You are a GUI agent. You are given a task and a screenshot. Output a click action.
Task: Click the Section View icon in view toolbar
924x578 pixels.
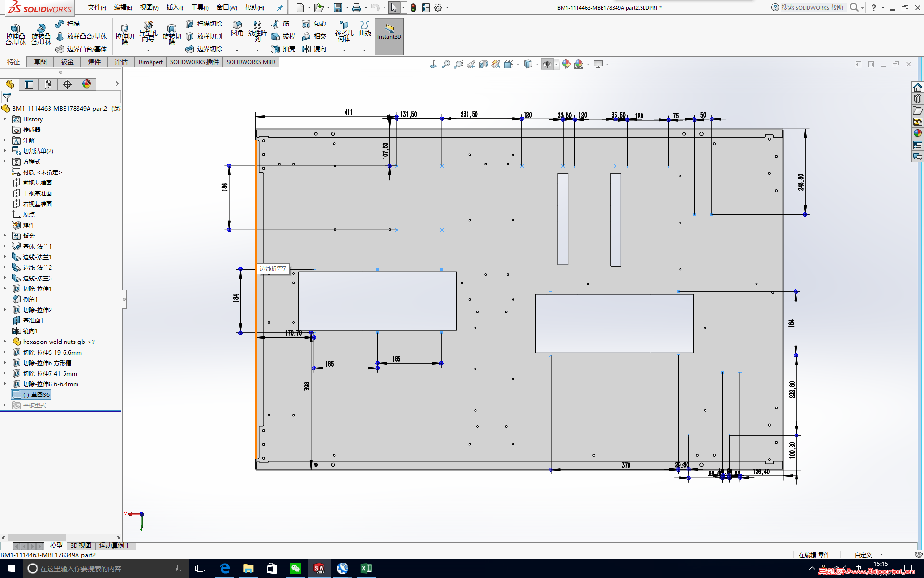pos(484,64)
